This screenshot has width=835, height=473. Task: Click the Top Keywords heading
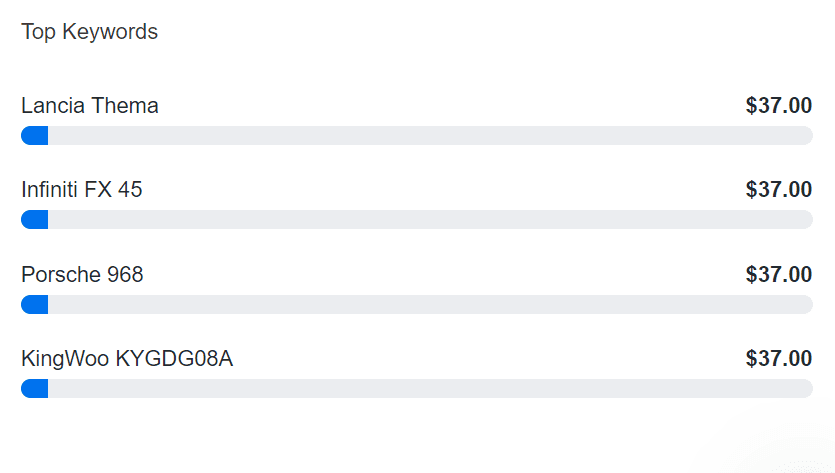89,32
